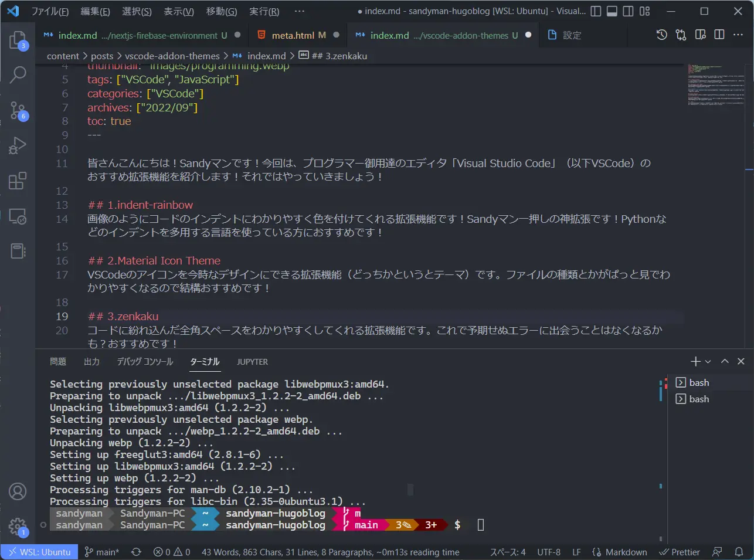
Task: Open the 実行(R) menu
Action: [x=264, y=11]
